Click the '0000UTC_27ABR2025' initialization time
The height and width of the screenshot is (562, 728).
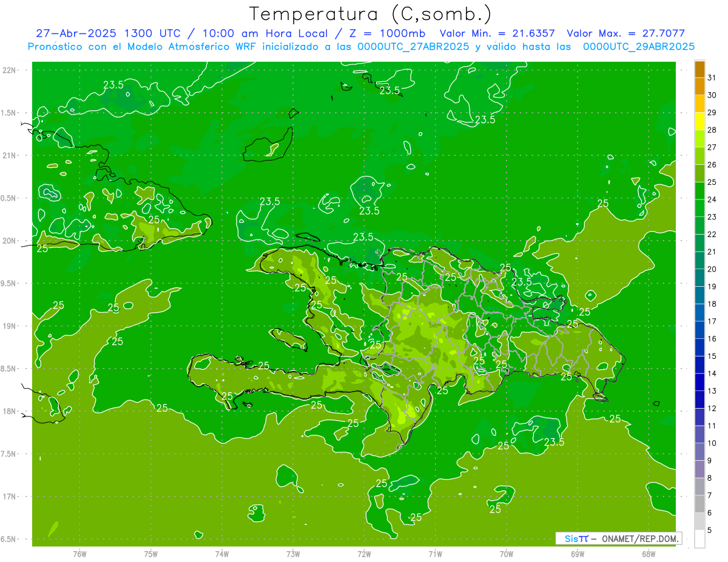pyautogui.click(x=413, y=47)
